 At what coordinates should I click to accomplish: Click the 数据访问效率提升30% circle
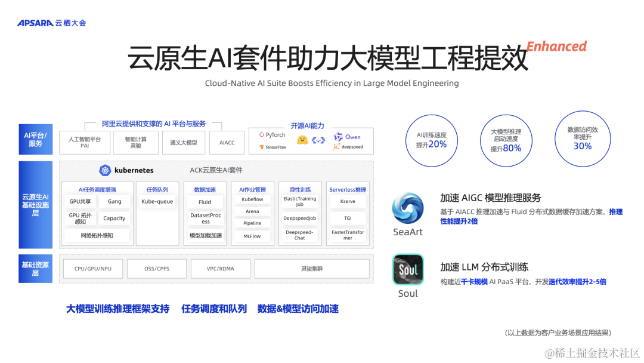click(x=583, y=139)
